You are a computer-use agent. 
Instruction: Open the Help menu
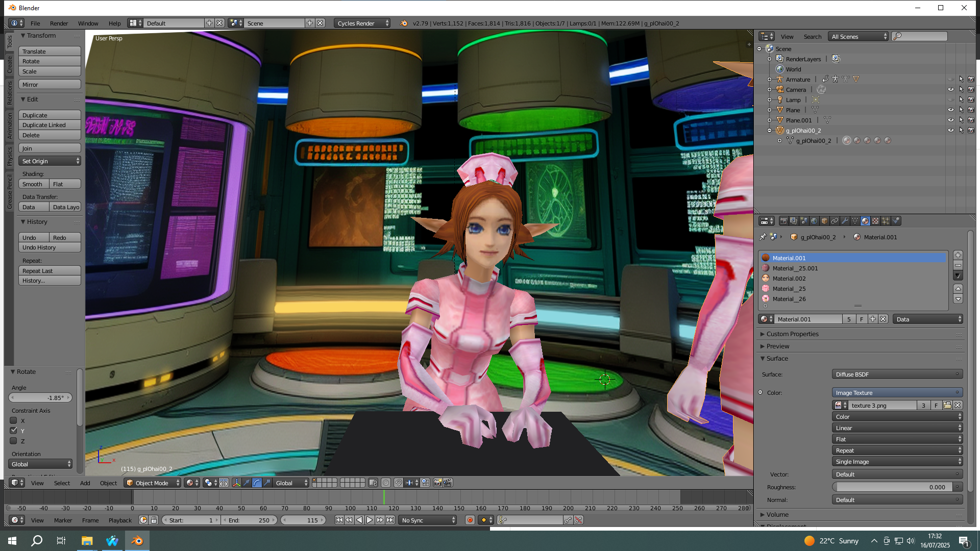click(x=114, y=23)
